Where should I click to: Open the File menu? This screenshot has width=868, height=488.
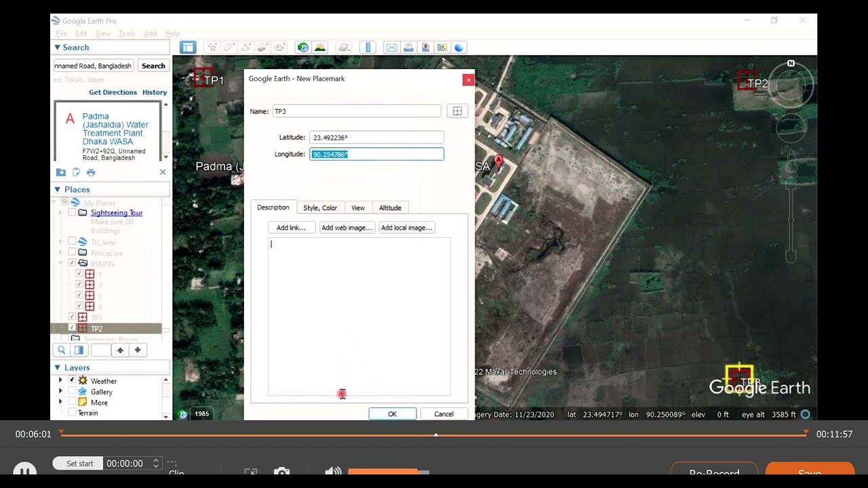[x=61, y=33]
